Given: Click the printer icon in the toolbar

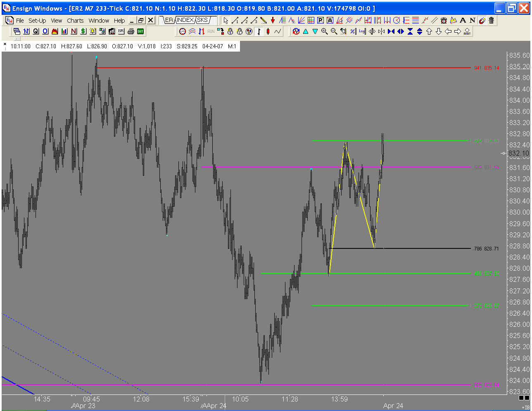Looking at the screenshot, I should pos(131,31).
